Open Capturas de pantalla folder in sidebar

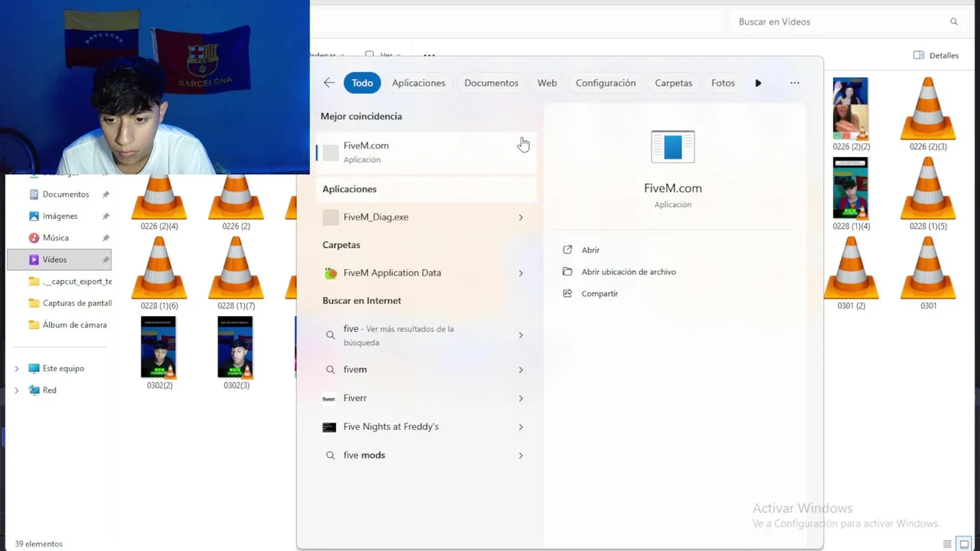(x=69, y=303)
